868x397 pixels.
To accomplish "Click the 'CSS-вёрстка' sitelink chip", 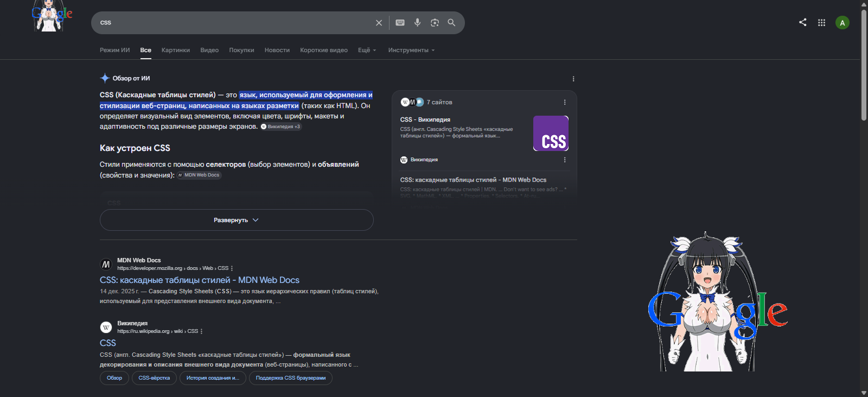I will (154, 378).
